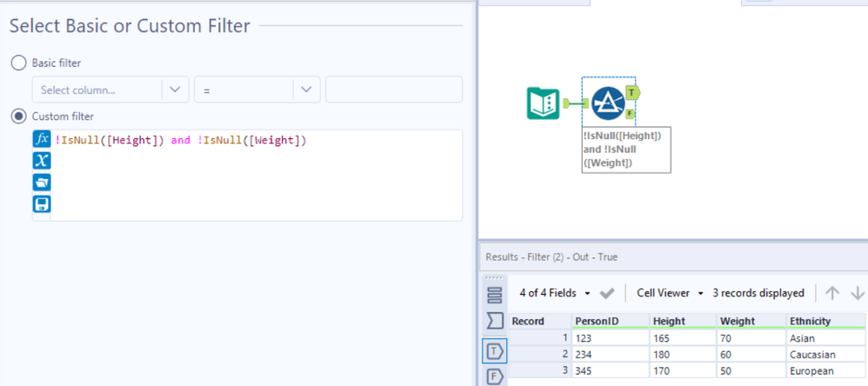Image resolution: width=868 pixels, height=386 pixels.
Task: Open the Select column dropdown
Action: (110, 90)
